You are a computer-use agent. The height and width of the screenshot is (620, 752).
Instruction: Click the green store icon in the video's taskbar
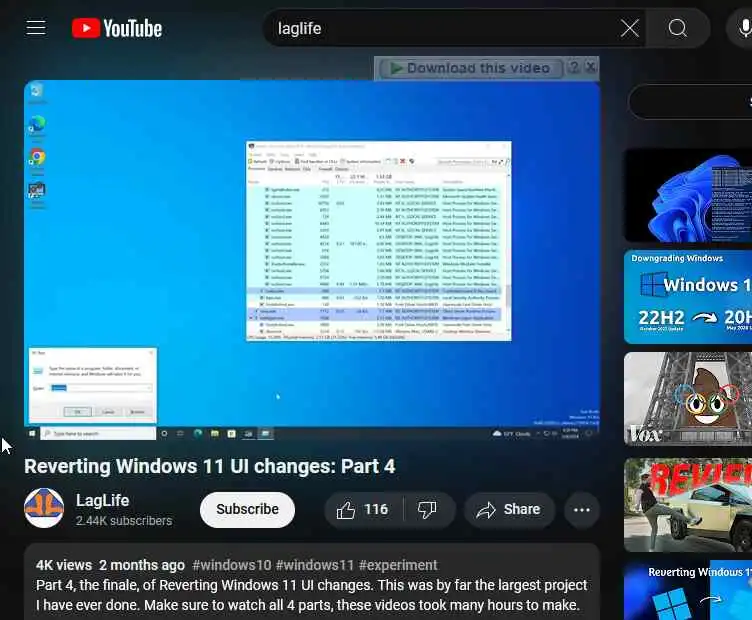point(231,433)
